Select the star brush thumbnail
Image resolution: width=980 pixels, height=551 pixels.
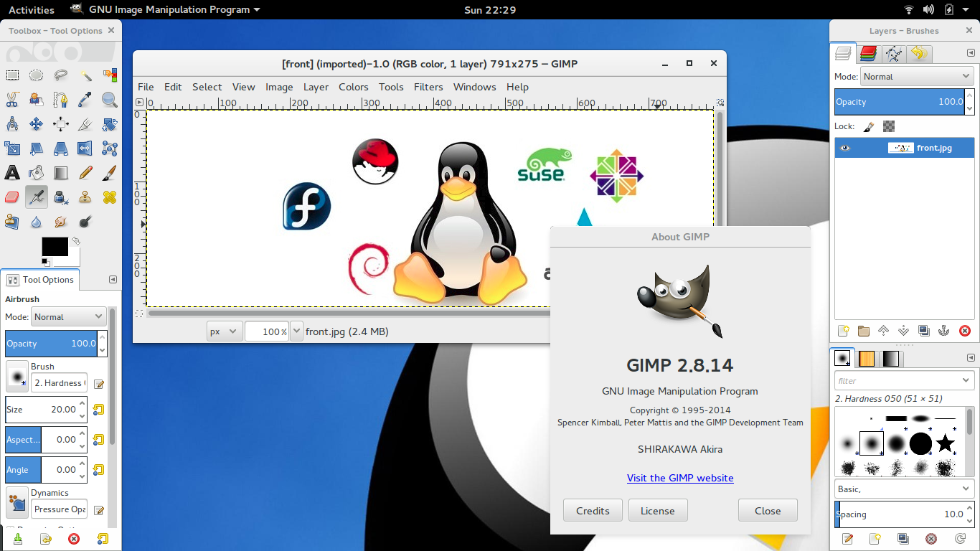946,443
